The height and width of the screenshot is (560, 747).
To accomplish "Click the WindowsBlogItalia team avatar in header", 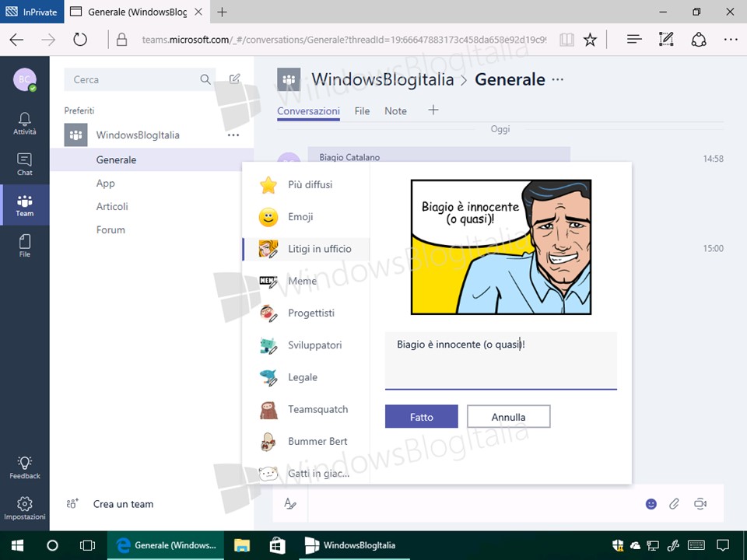I will point(289,79).
